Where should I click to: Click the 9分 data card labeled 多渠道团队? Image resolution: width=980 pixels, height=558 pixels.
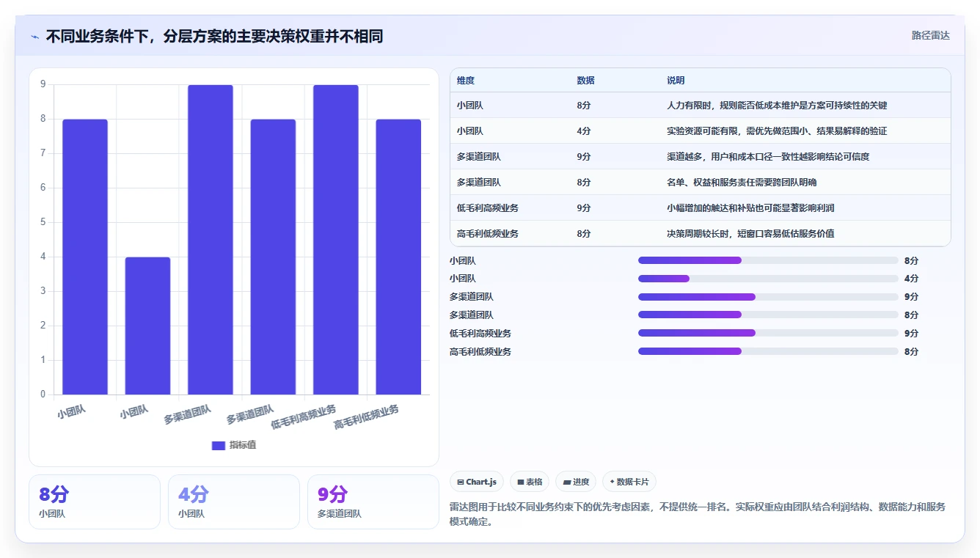373,502
